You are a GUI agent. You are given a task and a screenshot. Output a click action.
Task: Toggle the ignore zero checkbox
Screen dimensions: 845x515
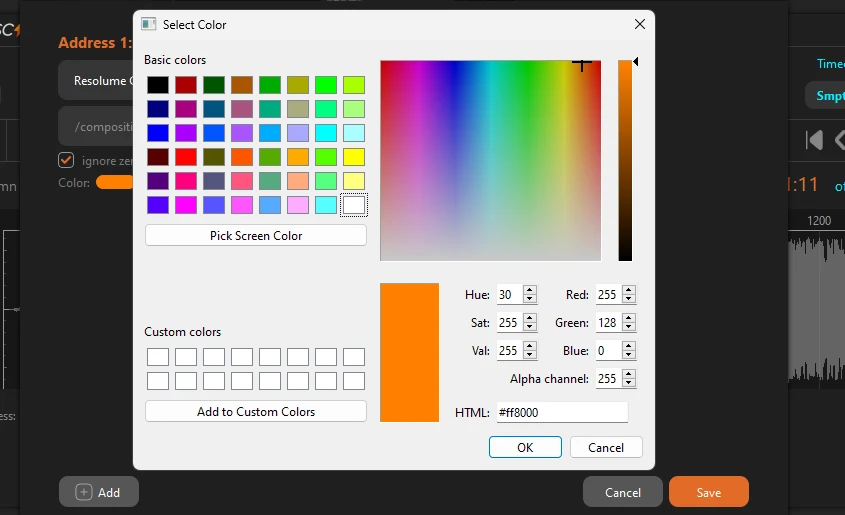[x=66, y=160]
